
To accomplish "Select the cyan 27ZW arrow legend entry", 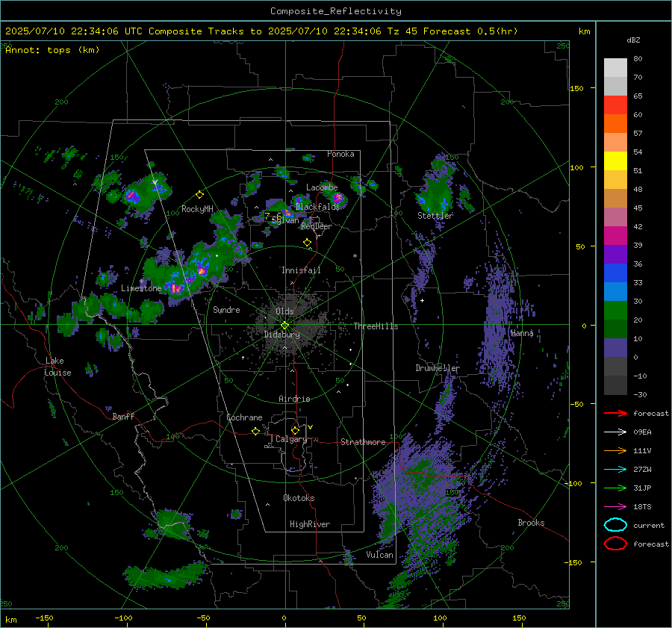I will pos(615,470).
